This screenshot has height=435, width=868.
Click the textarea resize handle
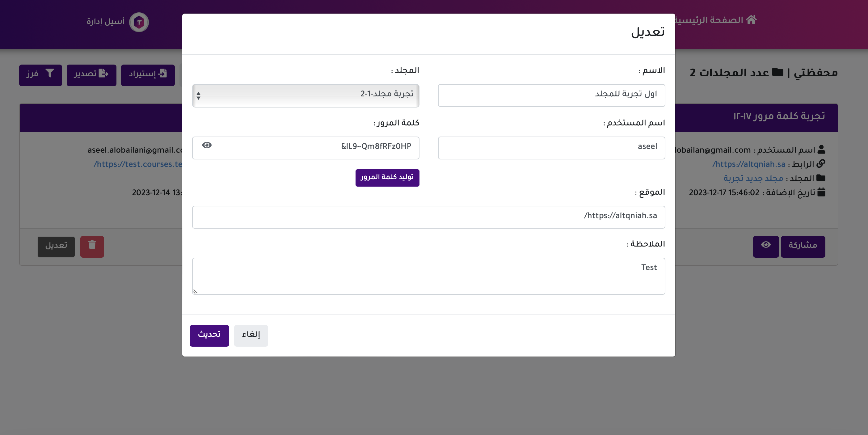[x=195, y=291]
